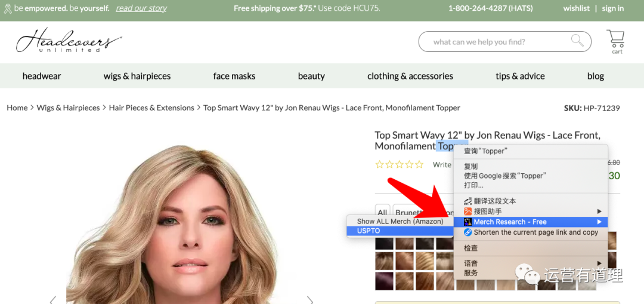Select the 'All' color filter tab

[382, 213]
